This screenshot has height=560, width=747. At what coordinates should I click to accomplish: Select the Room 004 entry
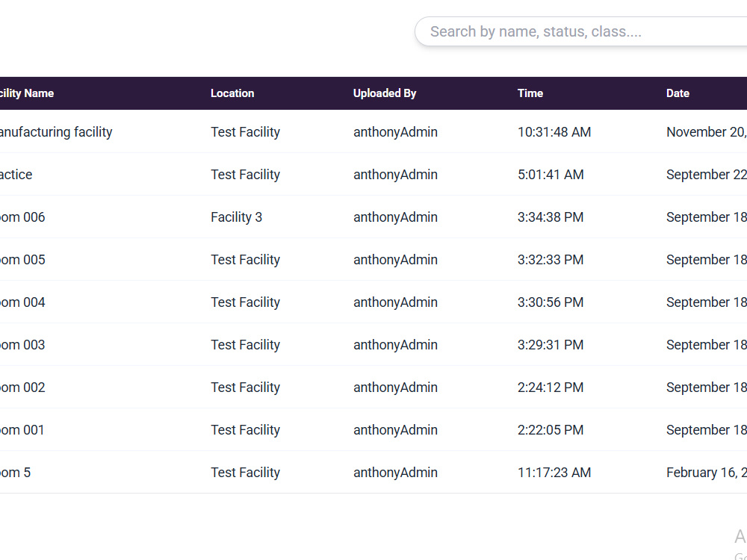(373, 302)
